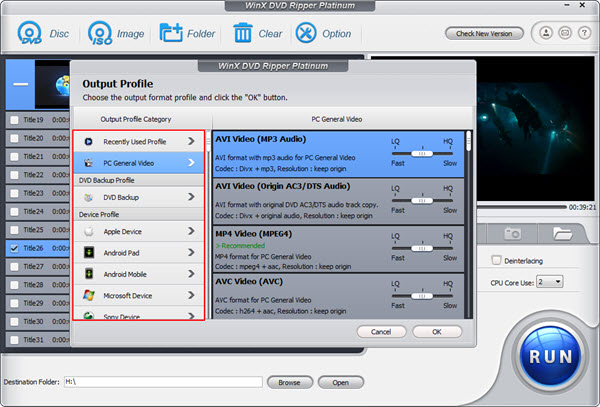Expand Sony Device arrow

point(191,316)
